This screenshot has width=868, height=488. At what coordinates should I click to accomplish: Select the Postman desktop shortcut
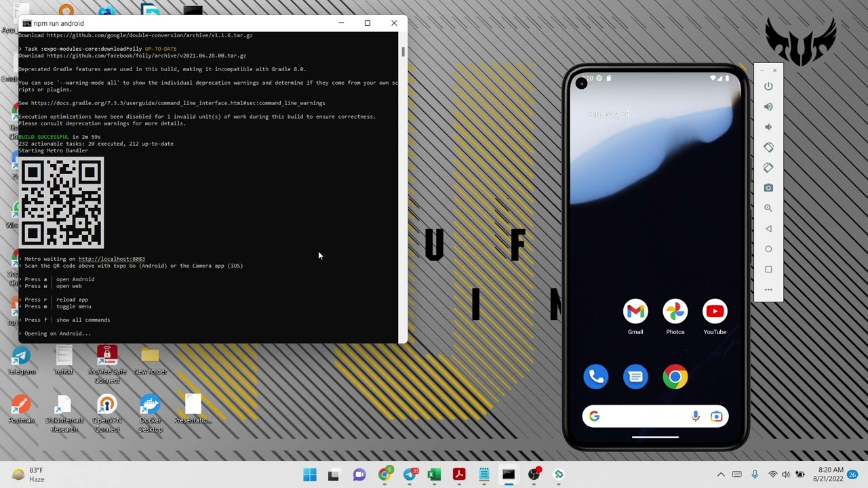tap(21, 409)
